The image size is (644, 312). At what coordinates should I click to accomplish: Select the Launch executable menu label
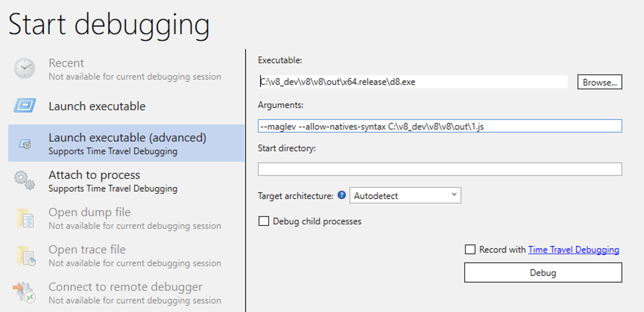pos(97,106)
